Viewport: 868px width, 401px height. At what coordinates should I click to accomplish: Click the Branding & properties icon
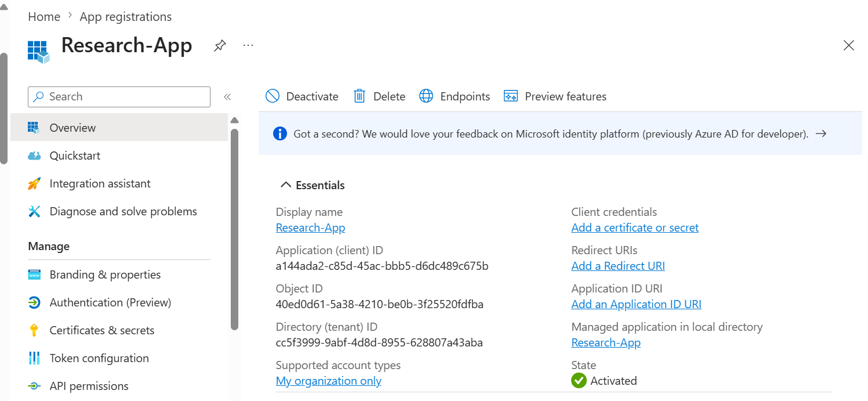point(34,274)
